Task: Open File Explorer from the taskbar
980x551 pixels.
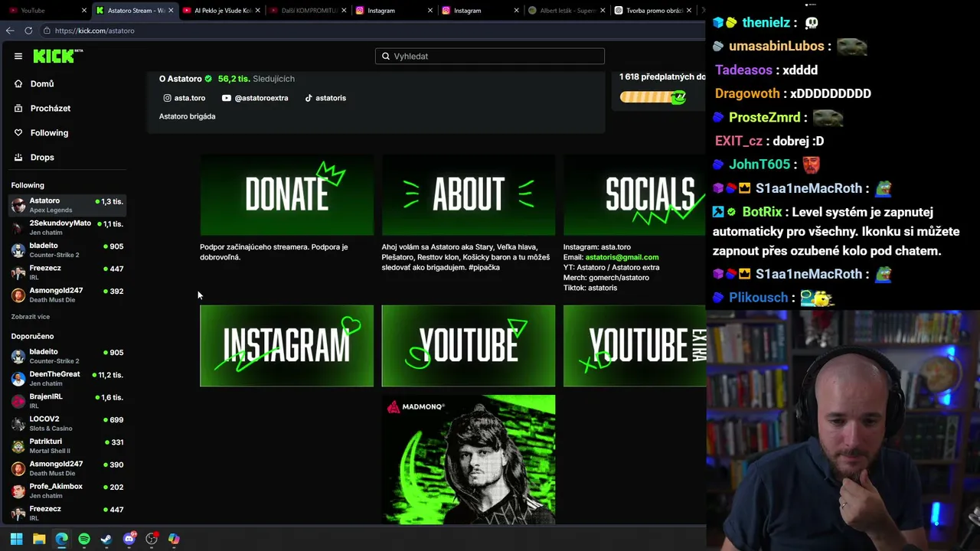Action: (39, 539)
